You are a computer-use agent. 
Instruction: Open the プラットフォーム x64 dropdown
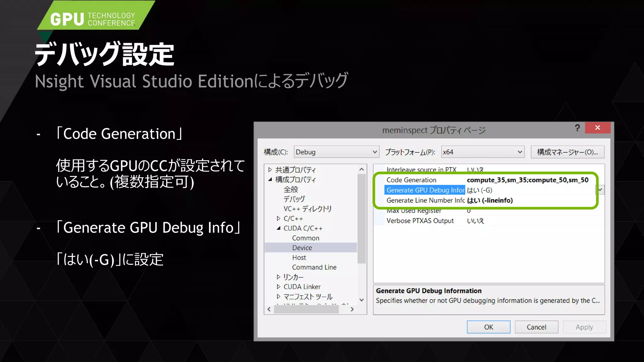(482, 152)
